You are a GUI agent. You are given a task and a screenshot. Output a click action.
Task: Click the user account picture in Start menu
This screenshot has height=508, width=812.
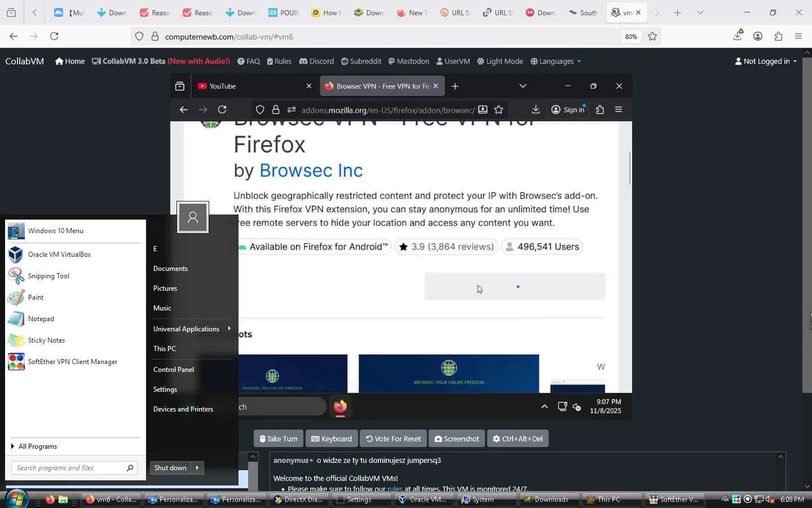tap(193, 217)
